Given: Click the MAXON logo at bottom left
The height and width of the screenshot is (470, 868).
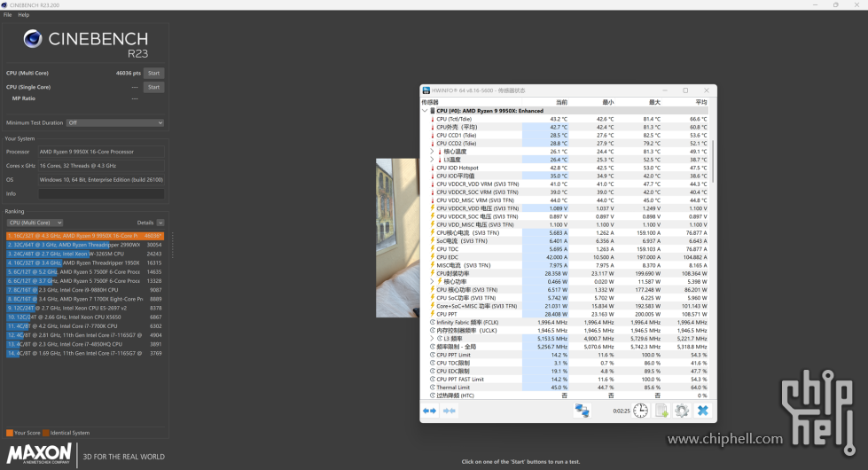Looking at the screenshot, I should tap(39, 453).
